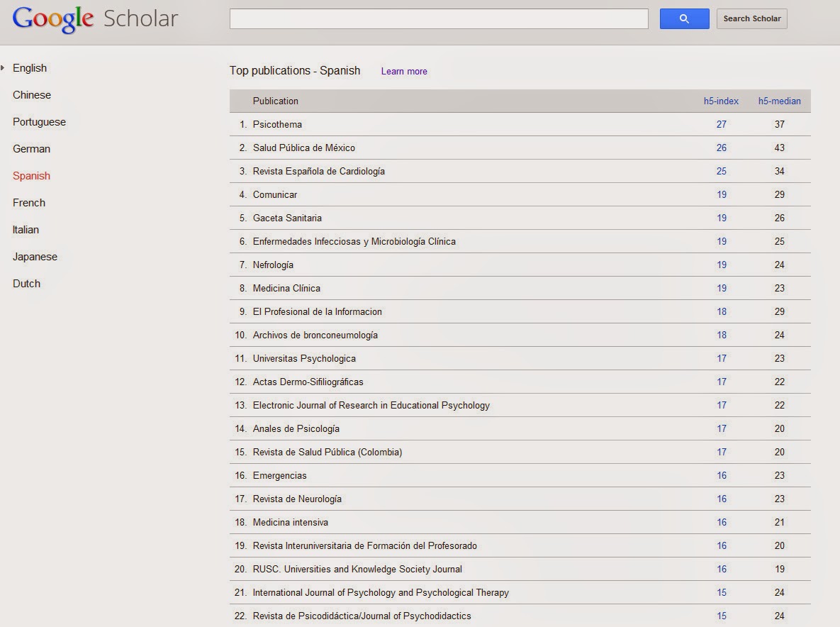Click inside the search input field
This screenshot has height=627, width=840.
(438, 18)
